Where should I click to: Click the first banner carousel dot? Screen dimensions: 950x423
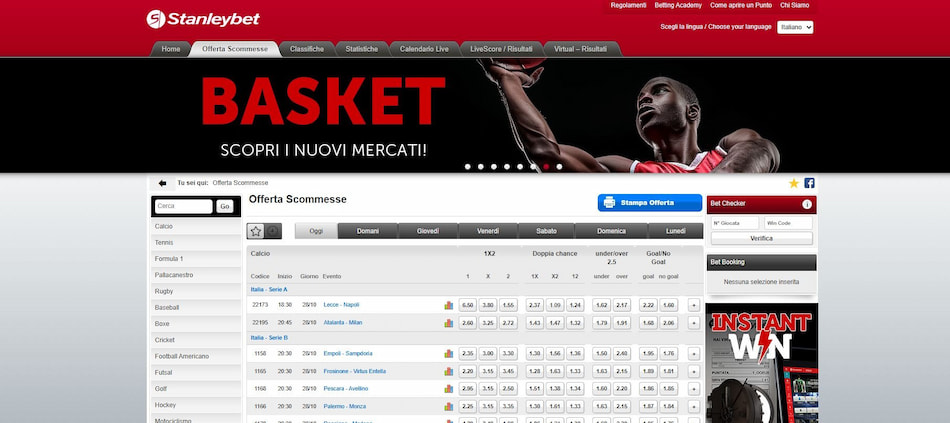(467, 167)
